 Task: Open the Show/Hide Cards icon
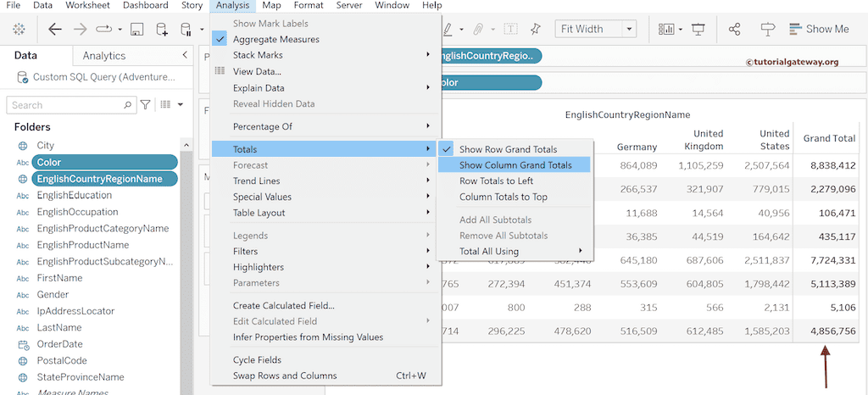click(666, 30)
